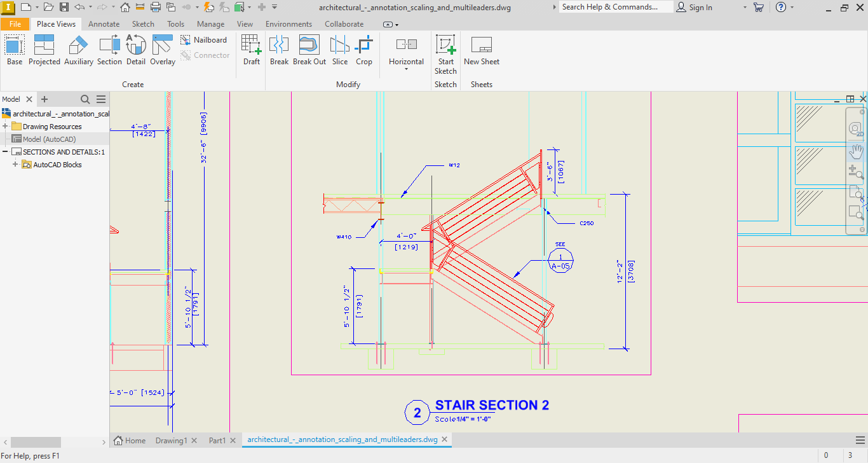Viewport: 868px width, 463px height.
Task: Switch to the Annotate ribbon tab
Action: (x=104, y=24)
